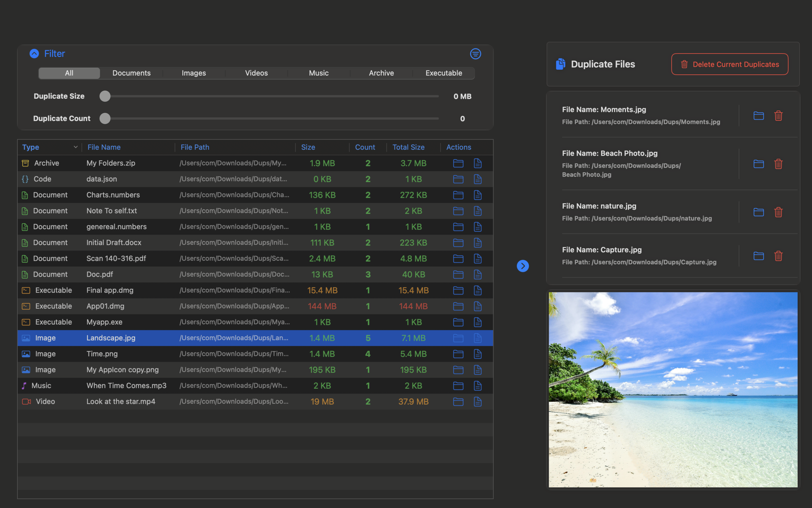Open file icon for genereal.numbers row
Screen dimensions: 812x508
click(x=478, y=227)
